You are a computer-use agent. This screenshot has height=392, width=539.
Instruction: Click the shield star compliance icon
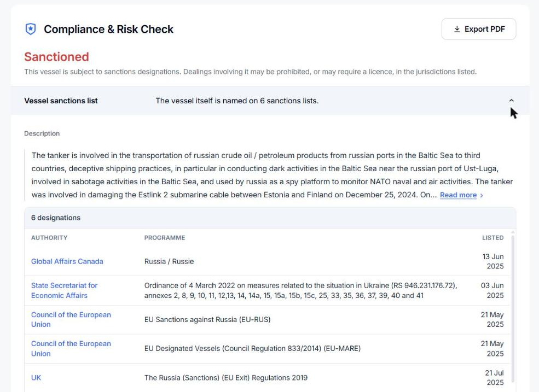(x=31, y=29)
